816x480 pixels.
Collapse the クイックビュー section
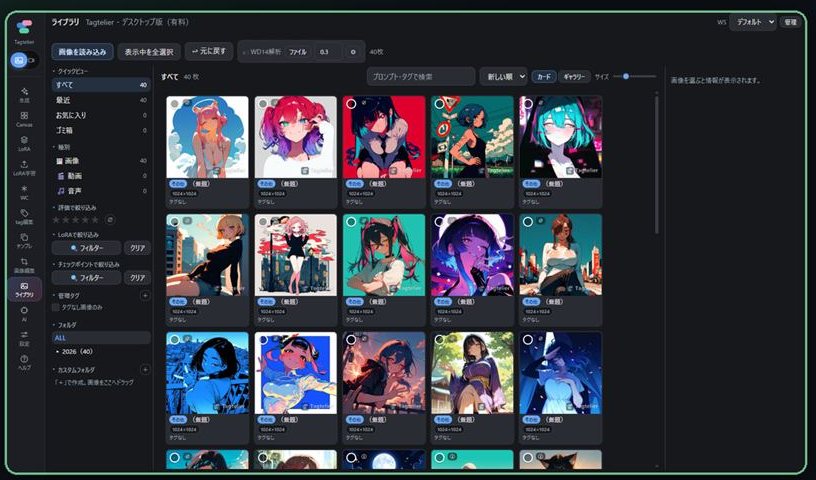(71, 71)
